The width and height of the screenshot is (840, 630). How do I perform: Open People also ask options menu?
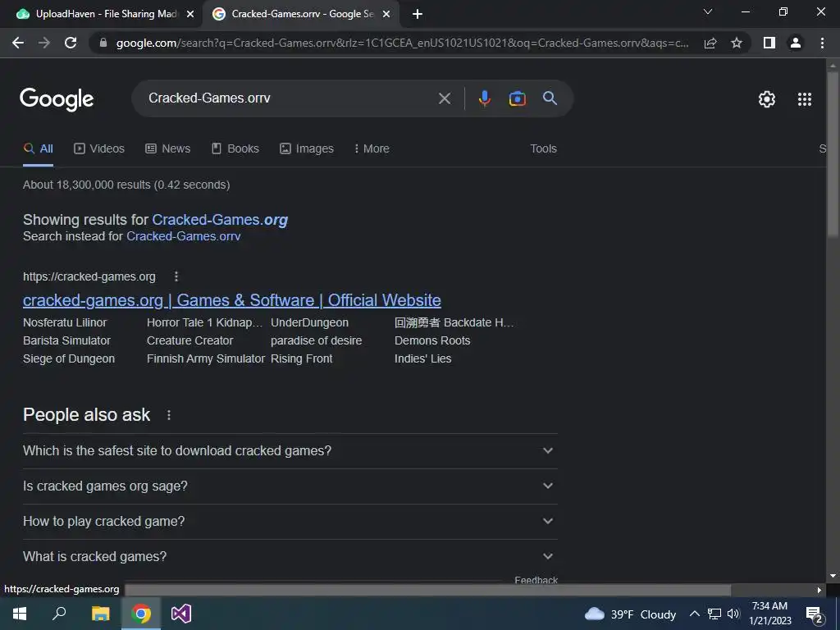[x=169, y=415]
